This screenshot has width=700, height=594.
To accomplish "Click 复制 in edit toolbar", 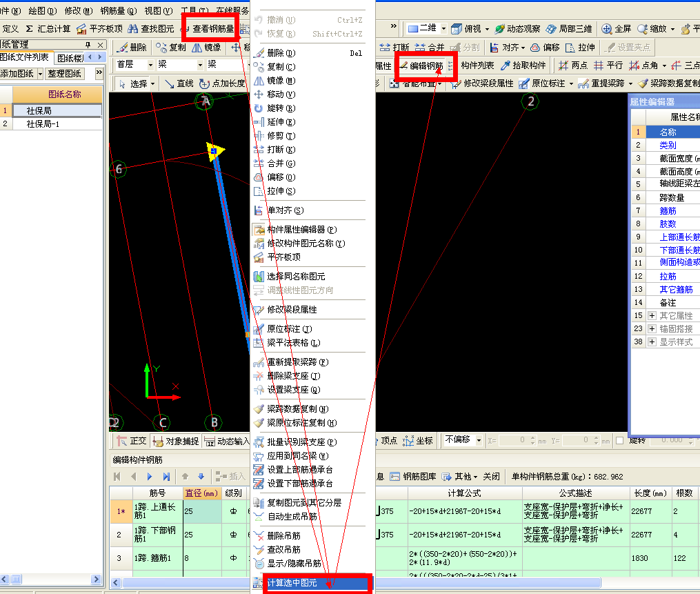I will click(x=170, y=48).
